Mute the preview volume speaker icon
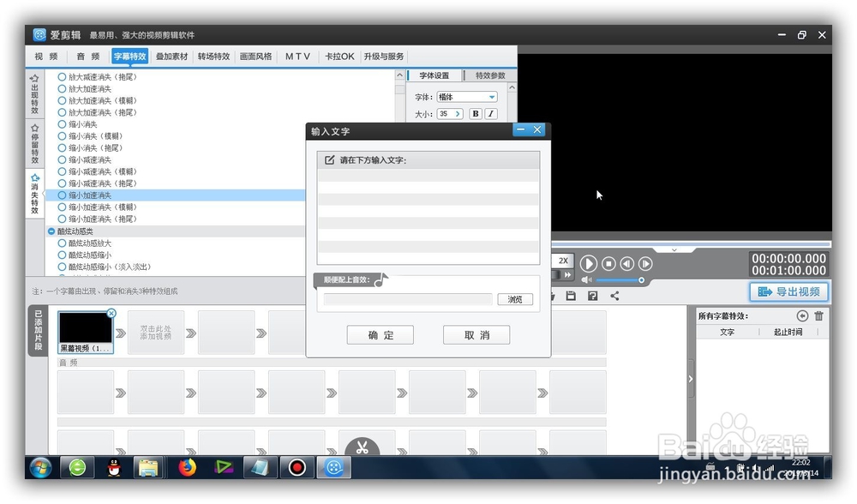This screenshot has width=857, height=504. pos(586,280)
